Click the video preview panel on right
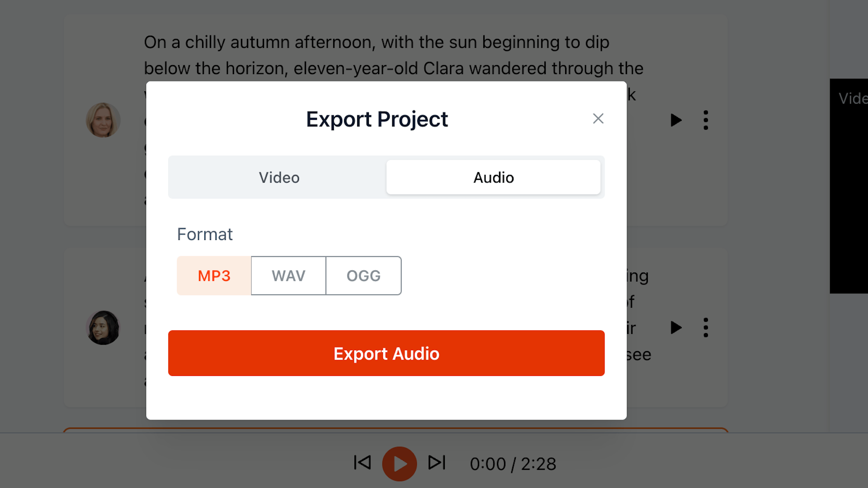Screen dimensions: 868x488 point(849,185)
